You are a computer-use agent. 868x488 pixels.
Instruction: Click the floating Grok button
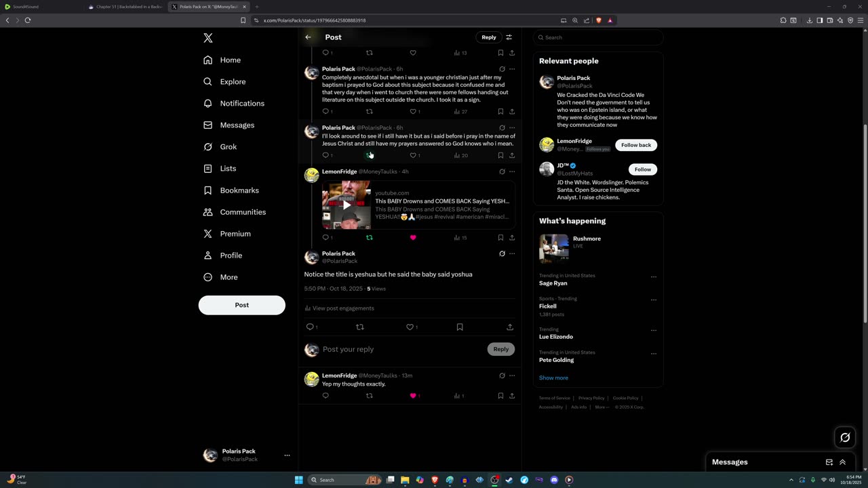tap(845, 437)
